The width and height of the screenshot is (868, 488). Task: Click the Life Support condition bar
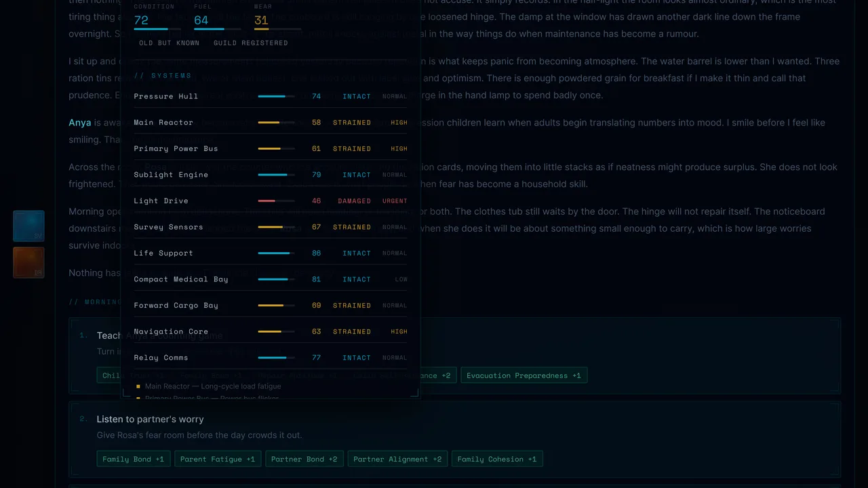[x=277, y=253]
